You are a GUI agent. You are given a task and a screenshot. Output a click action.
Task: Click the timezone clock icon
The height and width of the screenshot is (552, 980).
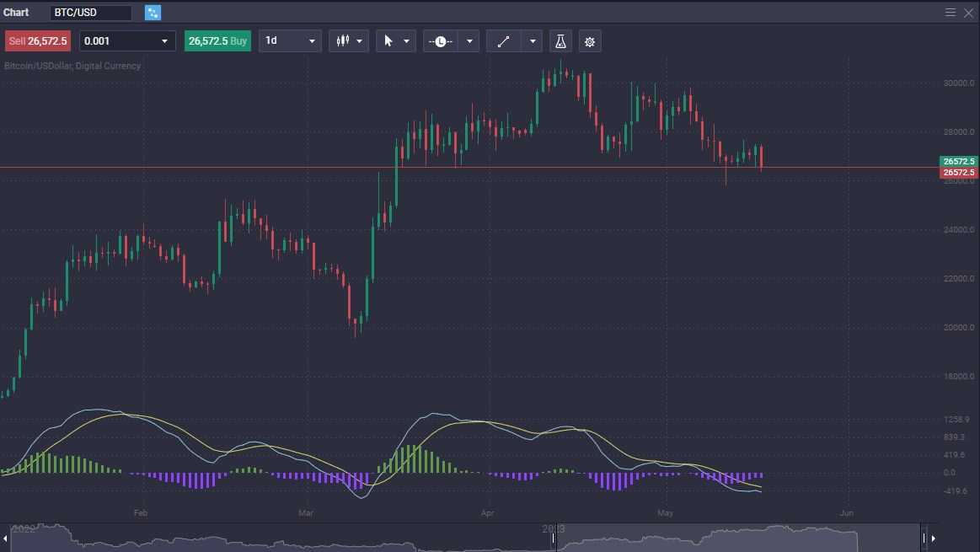point(439,40)
